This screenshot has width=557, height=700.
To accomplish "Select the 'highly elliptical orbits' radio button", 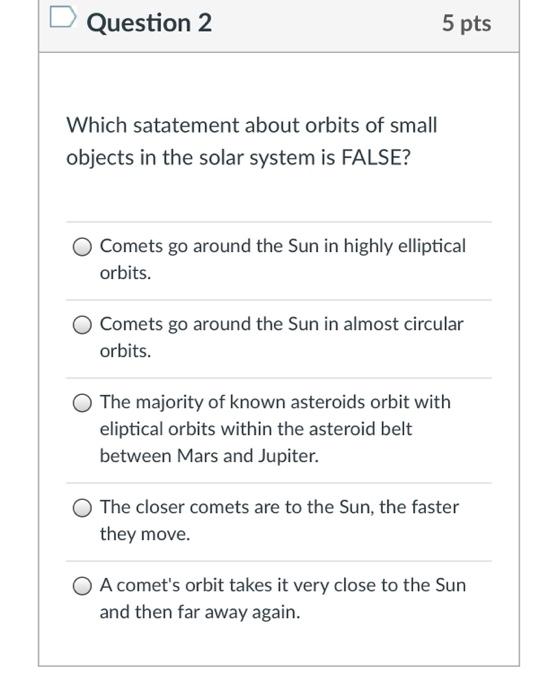I will (x=83, y=247).
